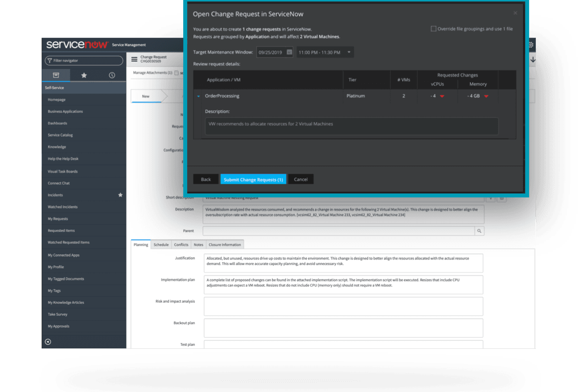Open the Closure Information tab
The width and height of the screenshot is (578, 392).
click(x=224, y=245)
